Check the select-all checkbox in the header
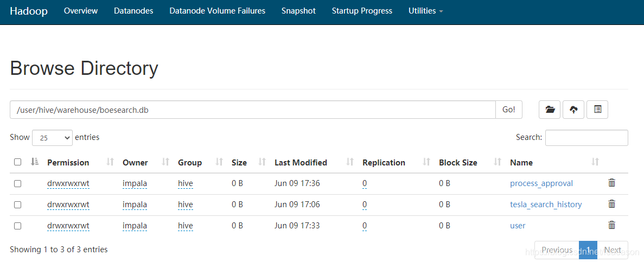This screenshot has width=644, height=262. (18, 162)
